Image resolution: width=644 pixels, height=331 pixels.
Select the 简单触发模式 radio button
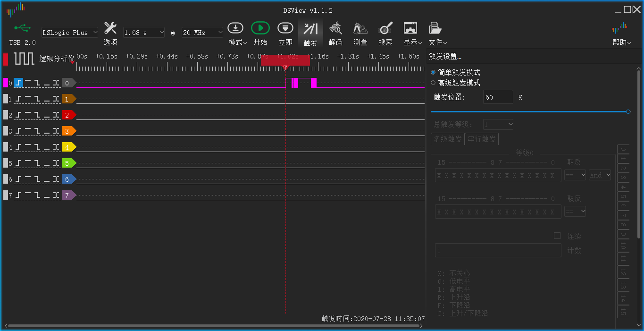(x=432, y=72)
